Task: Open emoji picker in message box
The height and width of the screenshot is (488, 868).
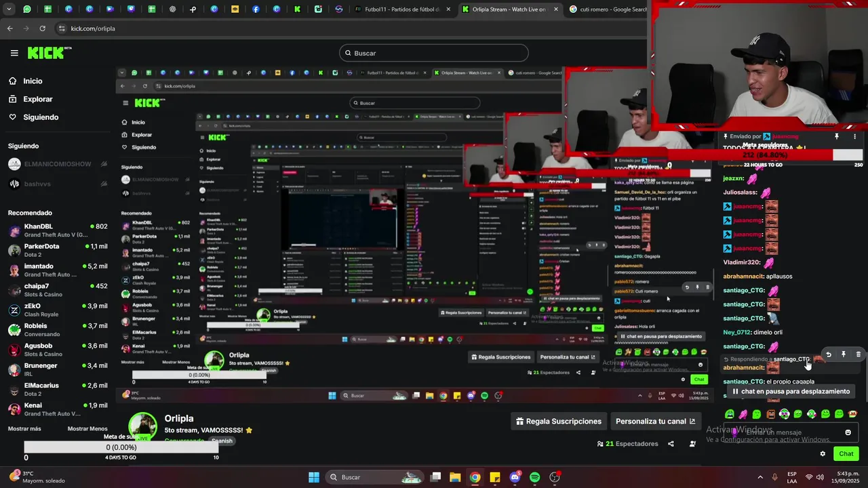Action: [848, 432]
